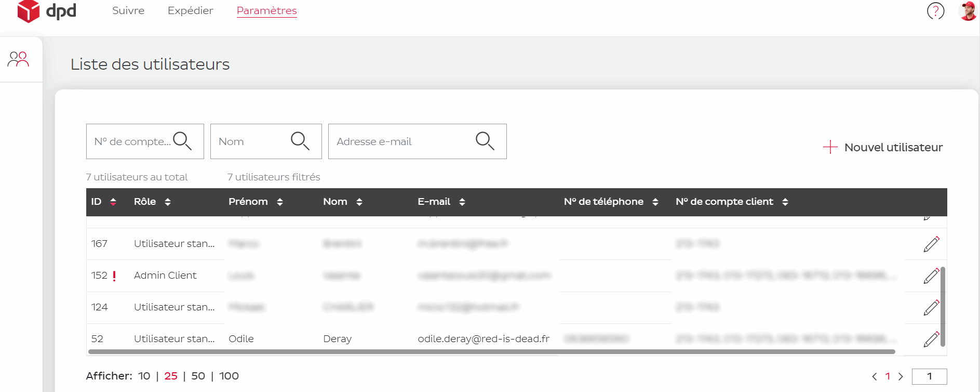Screen dimensions: 980x392
Task: Click page number 1 link
Action: [888, 376]
